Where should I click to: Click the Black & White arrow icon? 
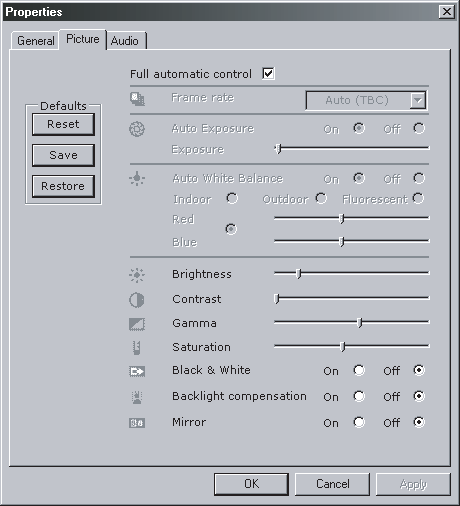tap(137, 371)
